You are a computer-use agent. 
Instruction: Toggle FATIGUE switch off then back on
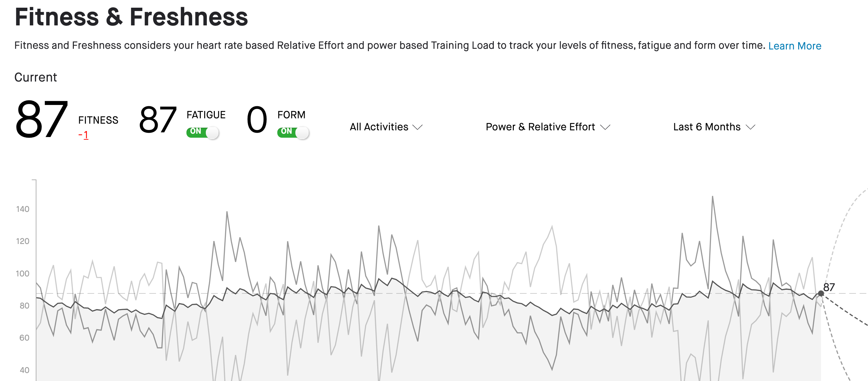pos(202,132)
